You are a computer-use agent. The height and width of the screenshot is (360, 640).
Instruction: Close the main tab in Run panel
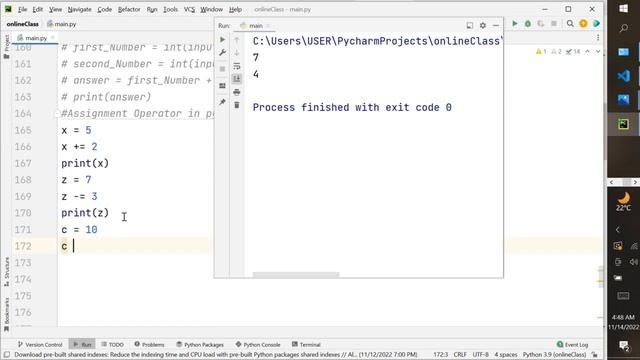point(268,25)
